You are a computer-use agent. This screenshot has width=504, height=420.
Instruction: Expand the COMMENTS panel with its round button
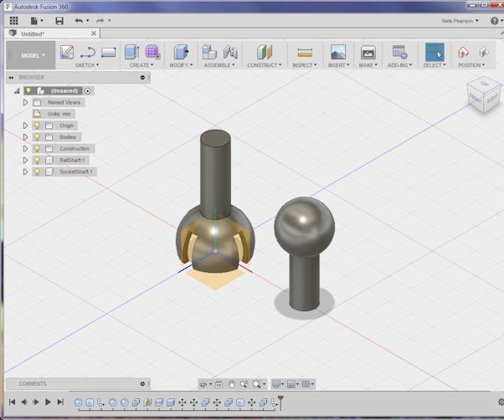[x=142, y=384]
